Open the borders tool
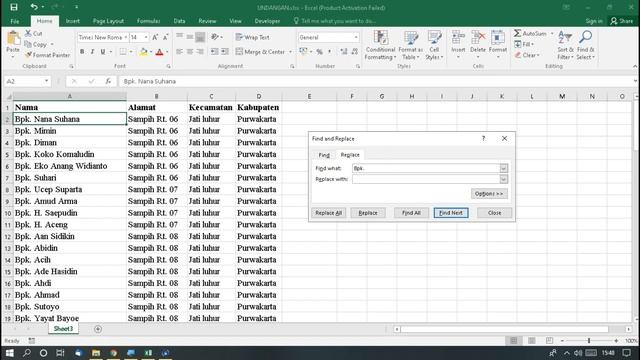 coord(122,52)
